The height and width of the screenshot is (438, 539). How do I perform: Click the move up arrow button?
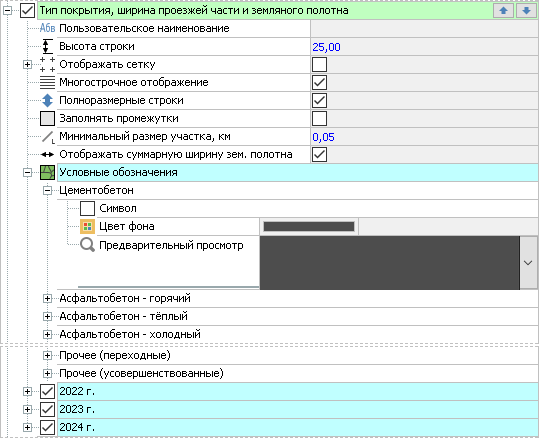coord(504,11)
